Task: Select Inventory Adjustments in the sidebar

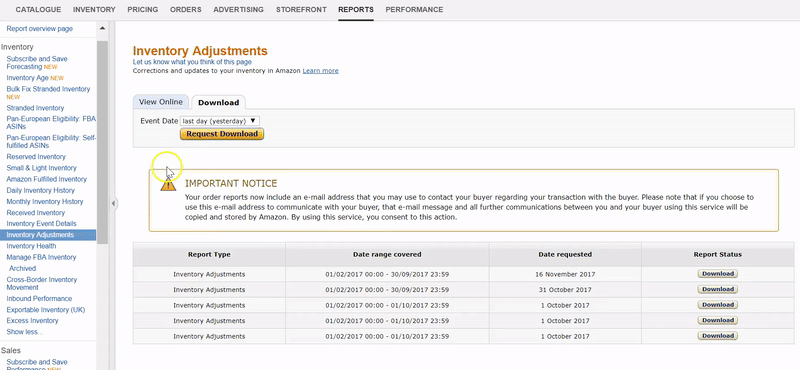Action: click(48, 235)
